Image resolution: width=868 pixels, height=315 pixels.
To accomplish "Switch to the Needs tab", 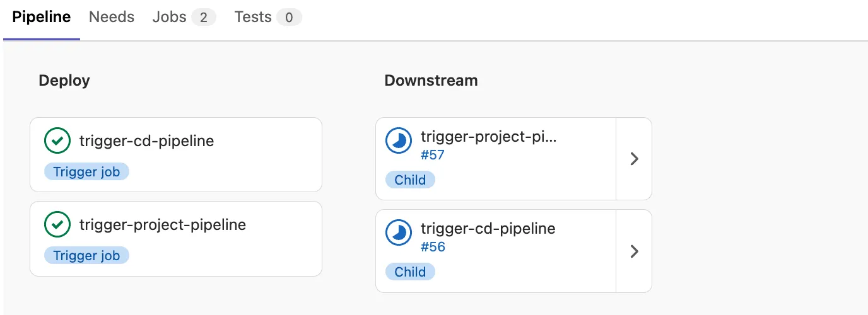I will click(112, 18).
